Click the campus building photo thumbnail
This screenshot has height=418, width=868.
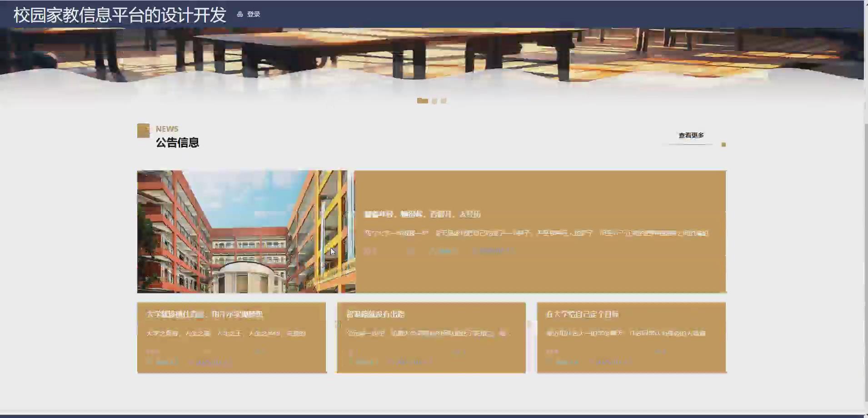245,232
